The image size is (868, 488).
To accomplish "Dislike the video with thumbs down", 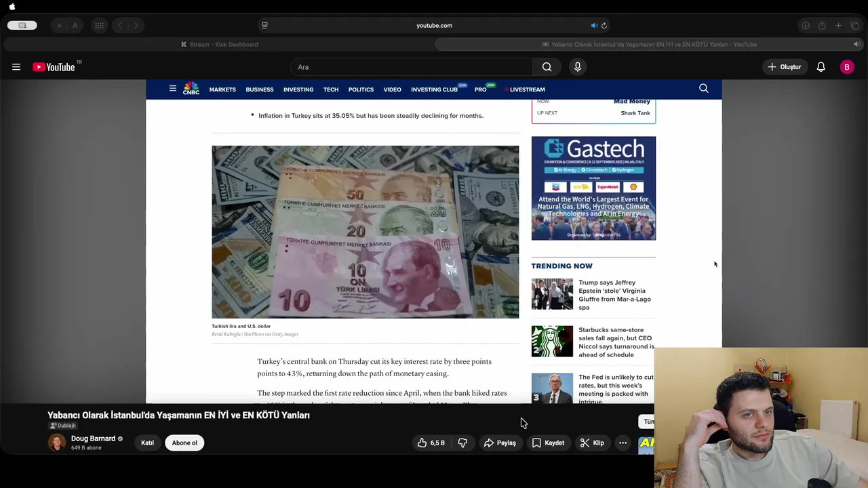I will point(463,443).
